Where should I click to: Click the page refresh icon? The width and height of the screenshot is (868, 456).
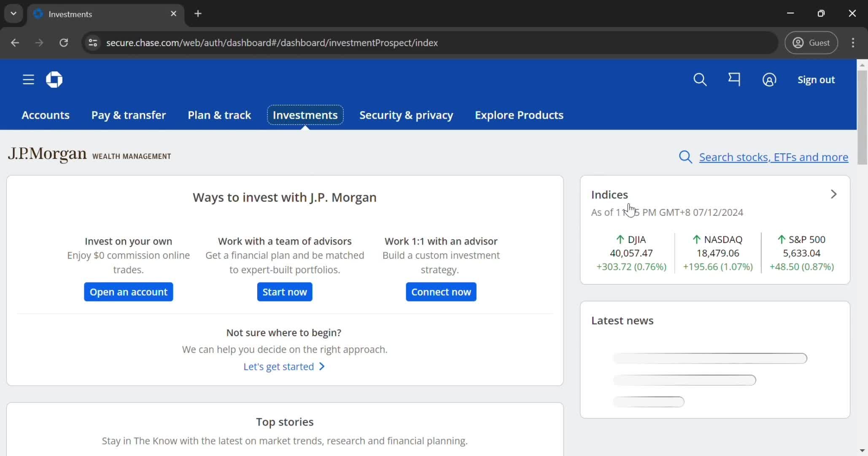point(64,43)
